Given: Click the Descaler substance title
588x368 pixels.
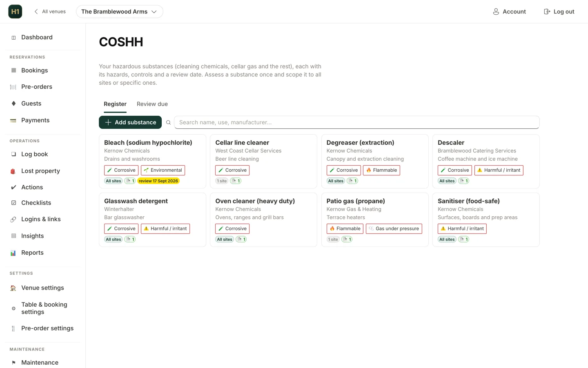Looking at the screenshot, I should point(451,143).
